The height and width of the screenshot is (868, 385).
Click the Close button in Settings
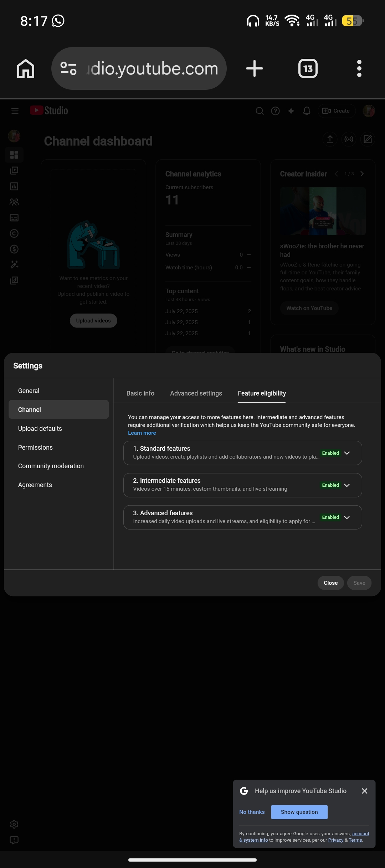point(331,583)
